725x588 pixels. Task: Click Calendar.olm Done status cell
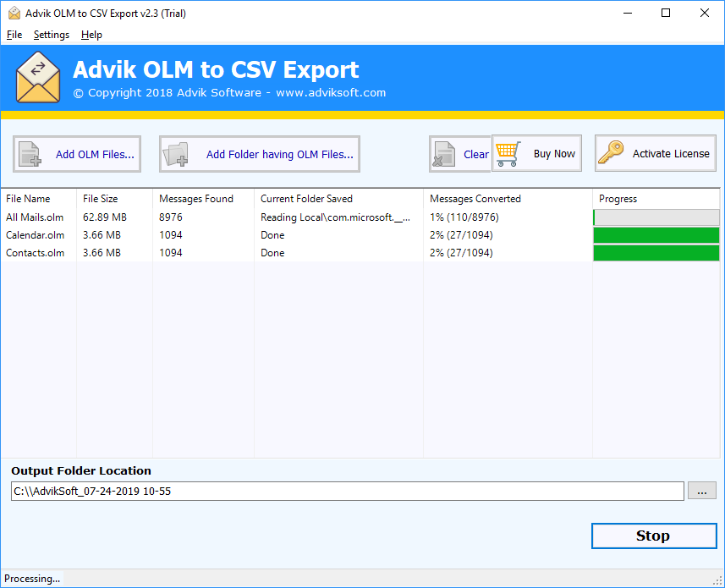[x=272, y=235]
